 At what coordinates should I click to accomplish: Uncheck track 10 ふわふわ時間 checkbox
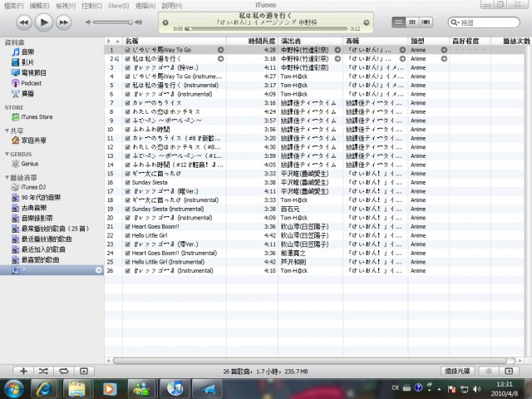tap(127, 130)
